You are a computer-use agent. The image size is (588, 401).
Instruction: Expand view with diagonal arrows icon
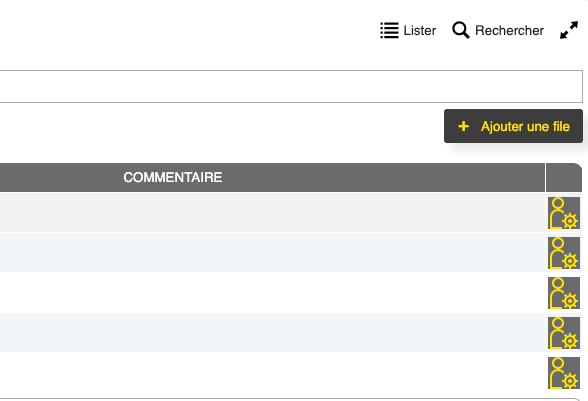click(569, 30)
